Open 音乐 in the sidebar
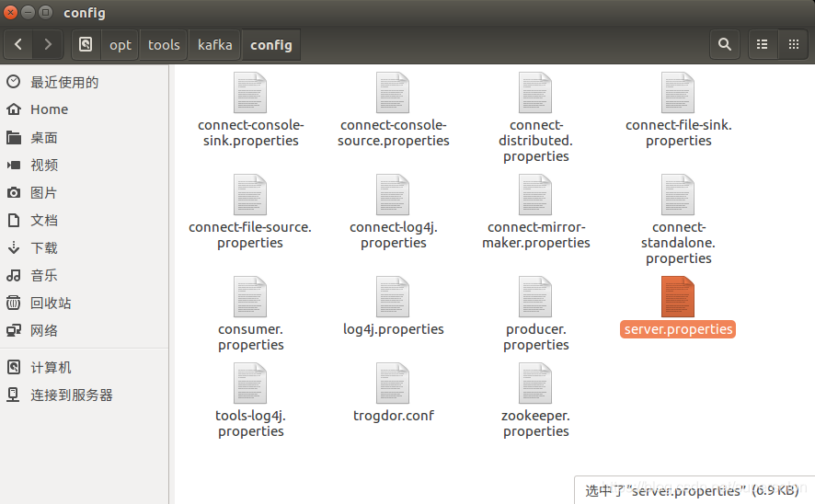Image resolution: width=815 pixels, height=504 pixels. coord(85,275)
